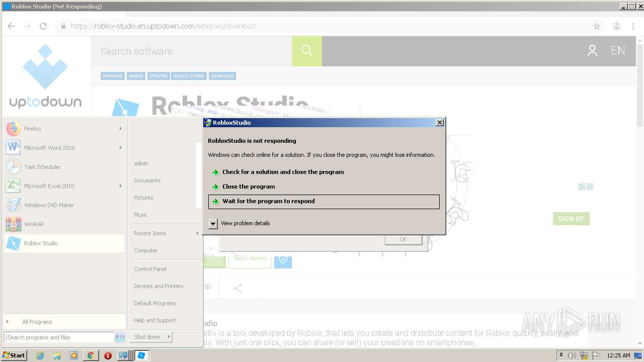Open the admin user folder
The height and width of the screenshot is (362, 644).
click(141, 163)
